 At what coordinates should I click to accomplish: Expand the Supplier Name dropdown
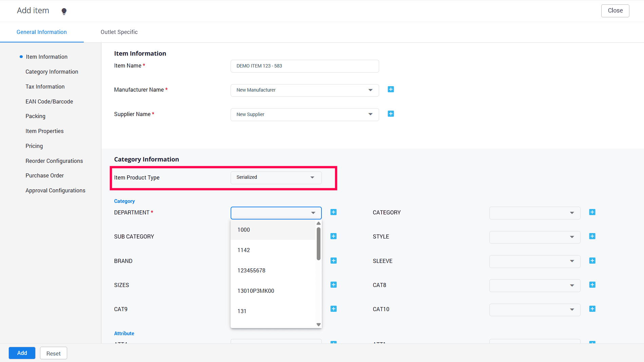tap(305, 115)
